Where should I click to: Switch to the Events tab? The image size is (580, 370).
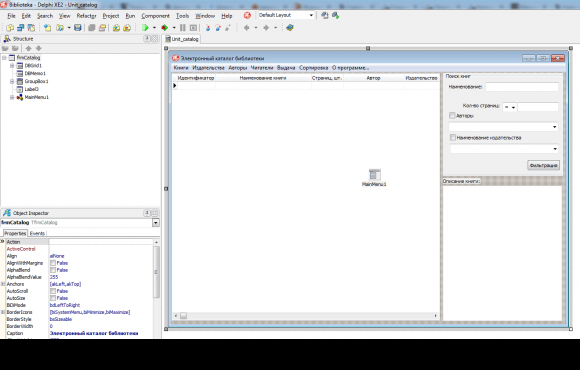click(37, 233)
